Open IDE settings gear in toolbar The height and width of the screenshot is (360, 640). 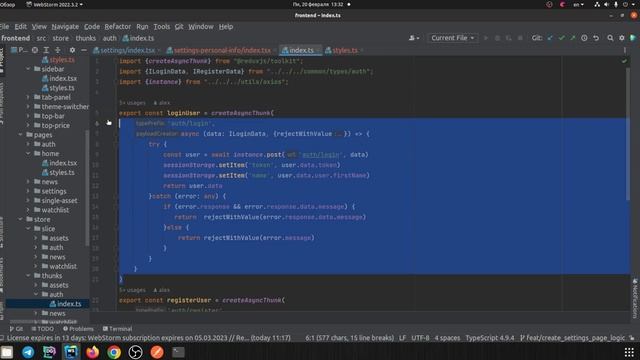pyautogui.click(x=622, y=38)
